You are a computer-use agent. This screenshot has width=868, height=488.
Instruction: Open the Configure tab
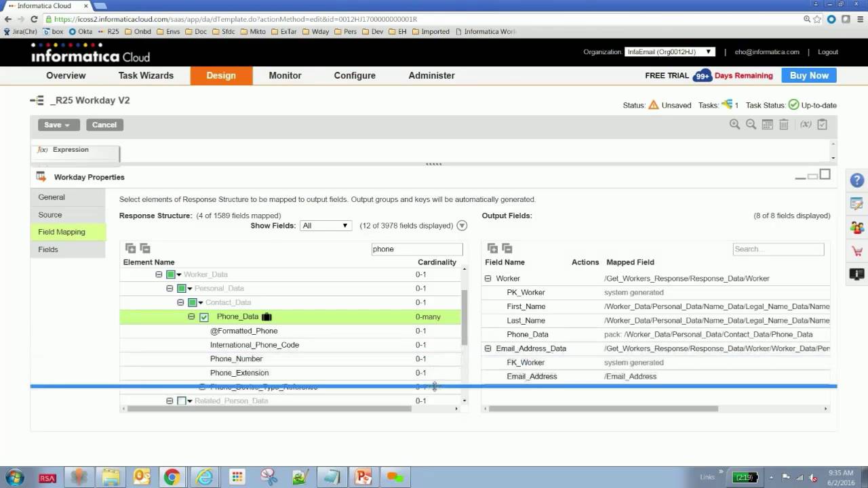click(x=355, y=75)
